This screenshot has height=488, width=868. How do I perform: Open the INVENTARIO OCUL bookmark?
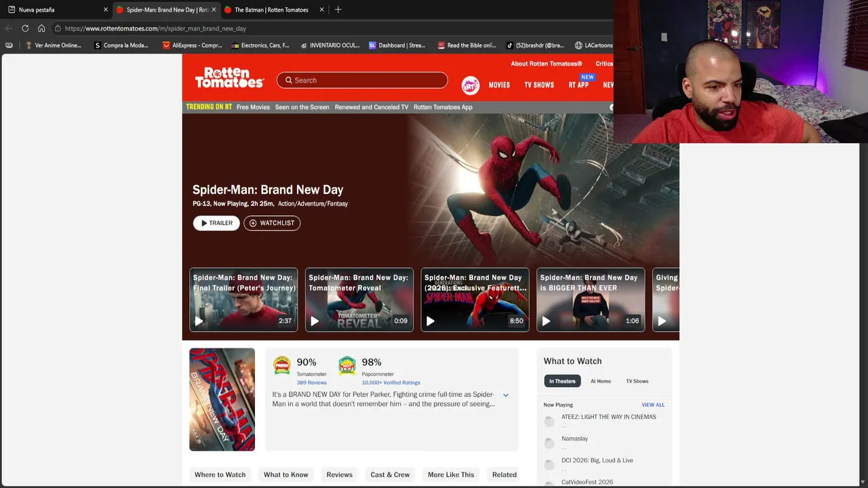point(330,45)
